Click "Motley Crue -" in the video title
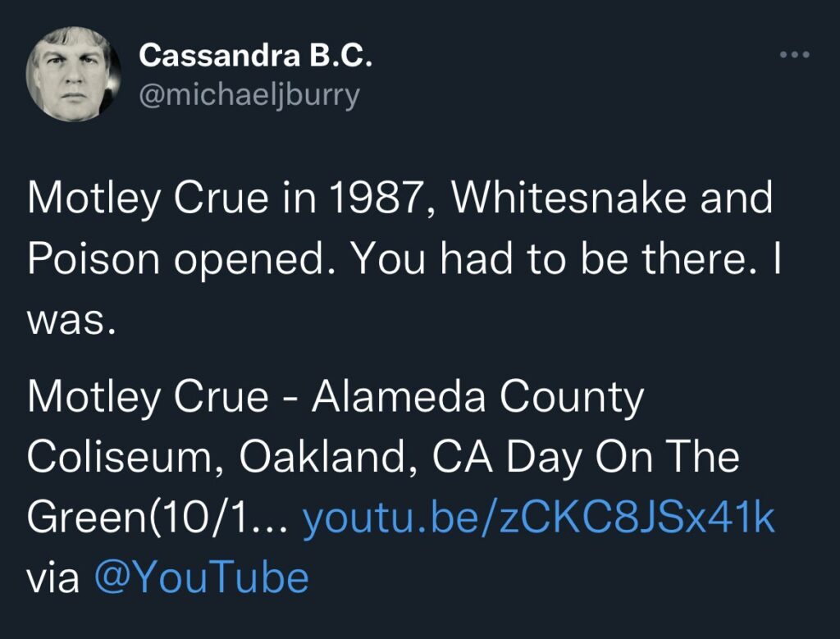 click(x=161, y=399)
